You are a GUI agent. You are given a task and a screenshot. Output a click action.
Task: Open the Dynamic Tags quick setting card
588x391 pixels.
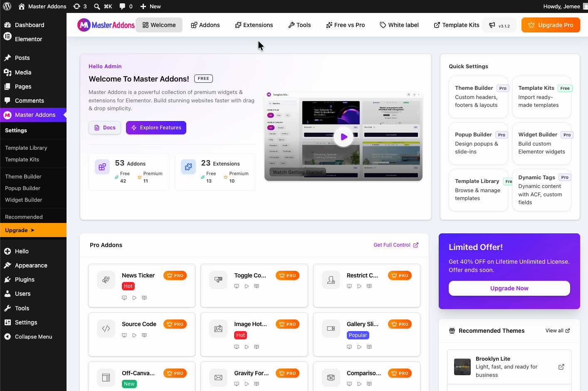click(541, 190)
